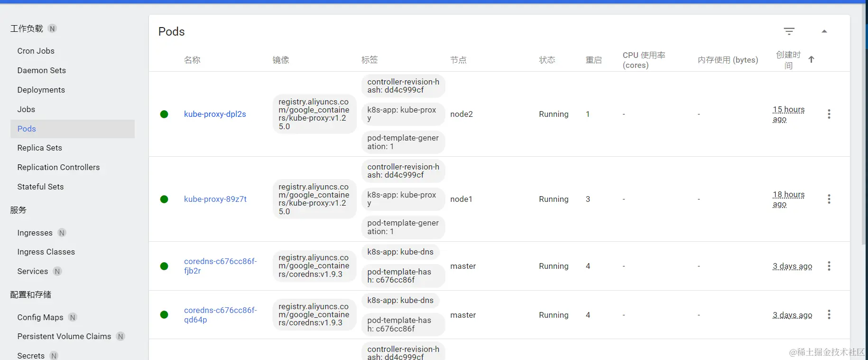The image size is (868, 360).
Task: Sort table by 创建时间 column header
Action: (788, 60)
